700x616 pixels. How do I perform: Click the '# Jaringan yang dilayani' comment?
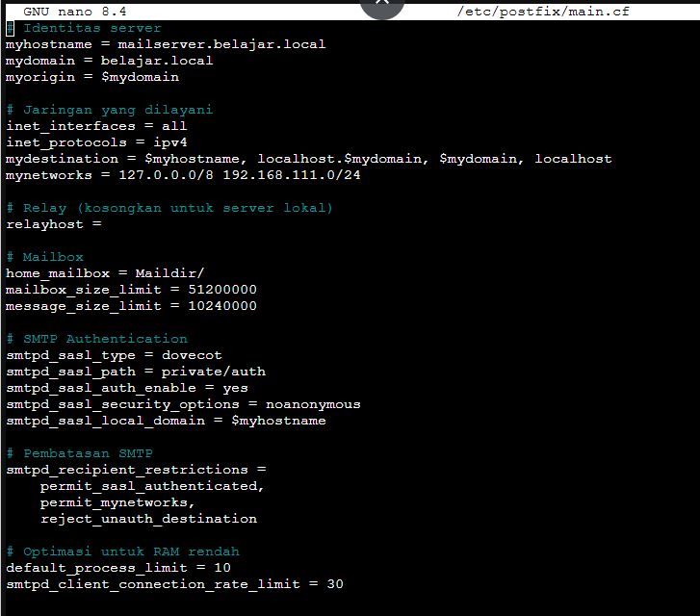109,110
